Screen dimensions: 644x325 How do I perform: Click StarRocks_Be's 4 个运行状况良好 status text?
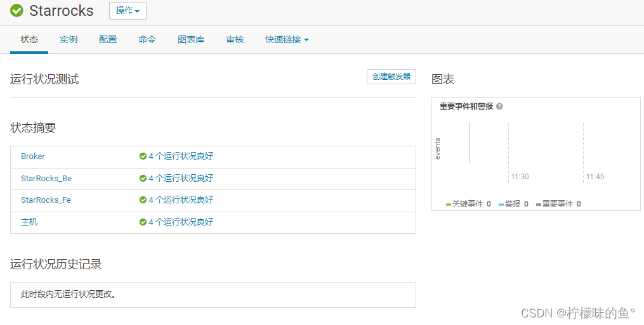coord(181,179)
